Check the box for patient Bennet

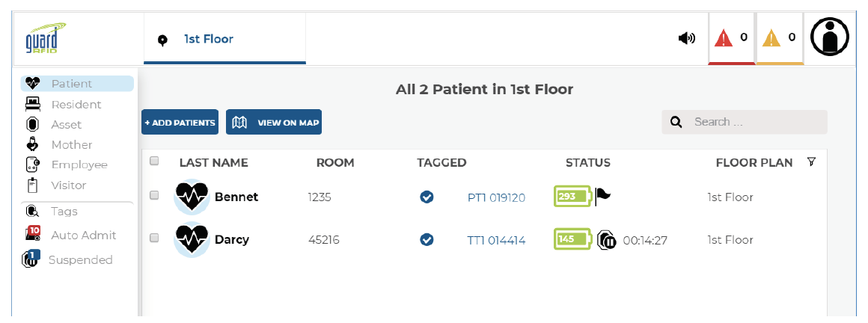[154, 195]
